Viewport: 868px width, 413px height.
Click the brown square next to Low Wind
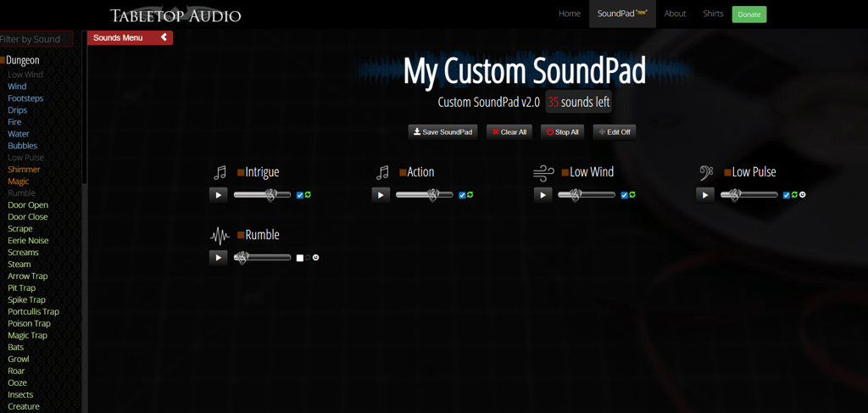click(x=565, y=172)
